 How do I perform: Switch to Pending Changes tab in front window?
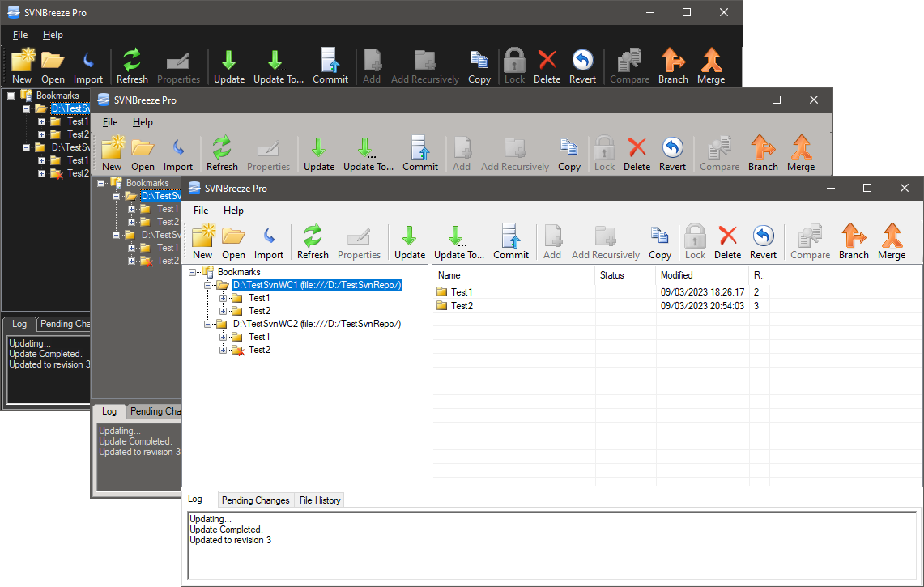coord(256,500)
